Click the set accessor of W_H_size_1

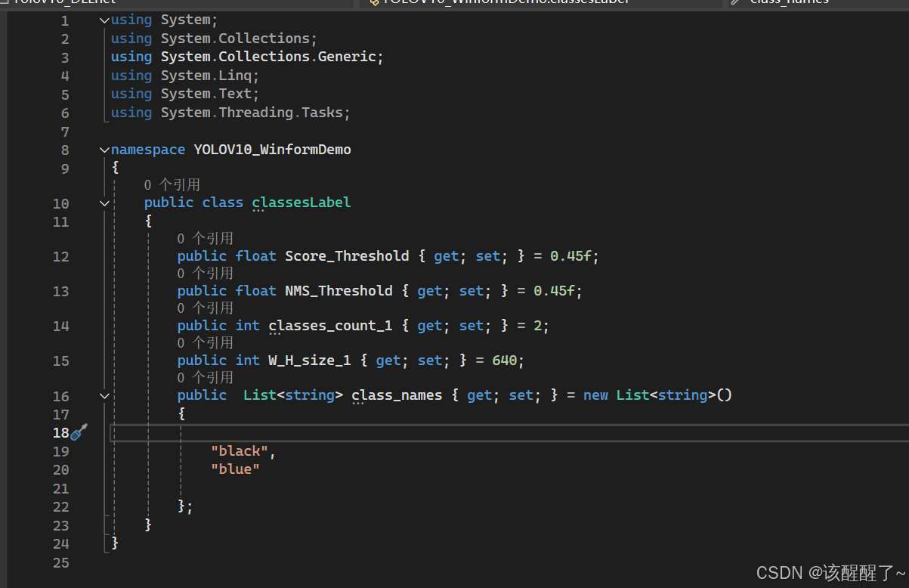pos(430,361)
